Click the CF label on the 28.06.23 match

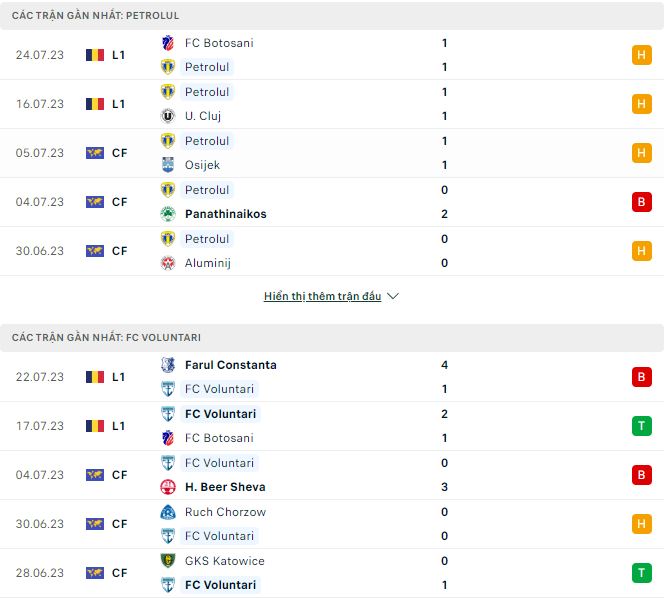coord(119,573)
